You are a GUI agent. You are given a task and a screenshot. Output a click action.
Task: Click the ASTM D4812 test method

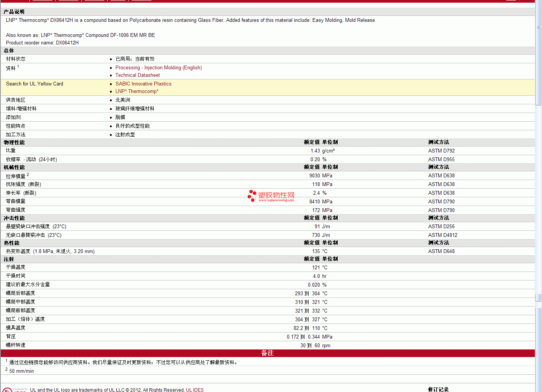tap(443, 235)
